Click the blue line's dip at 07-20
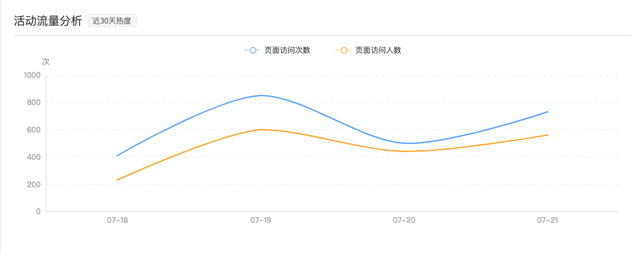The height and width of the screenshot is (254, 644). coord(408,143)
